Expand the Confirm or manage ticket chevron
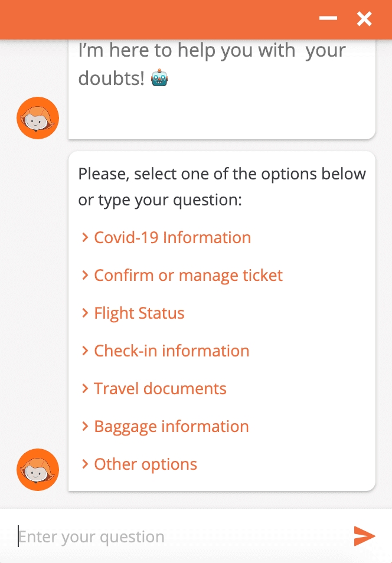The height and width of the screenshot is (563, 392). point(85,275)
